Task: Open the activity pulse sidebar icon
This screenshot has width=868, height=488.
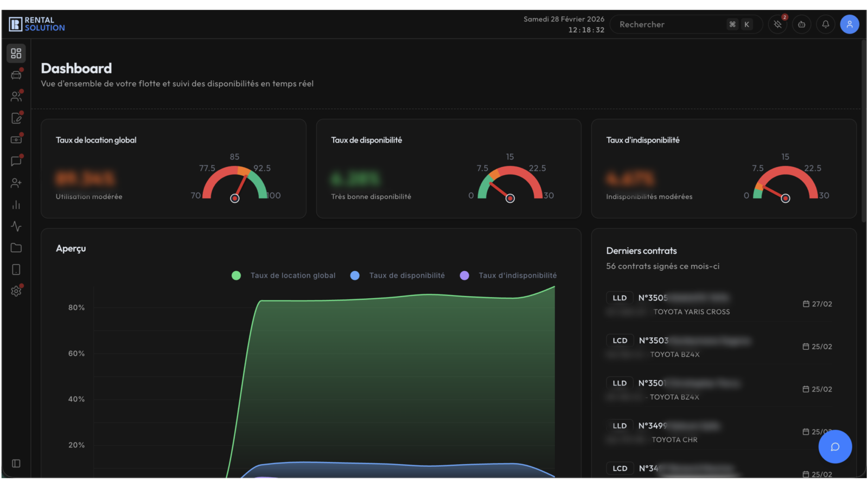Action: tap(16, 226)
